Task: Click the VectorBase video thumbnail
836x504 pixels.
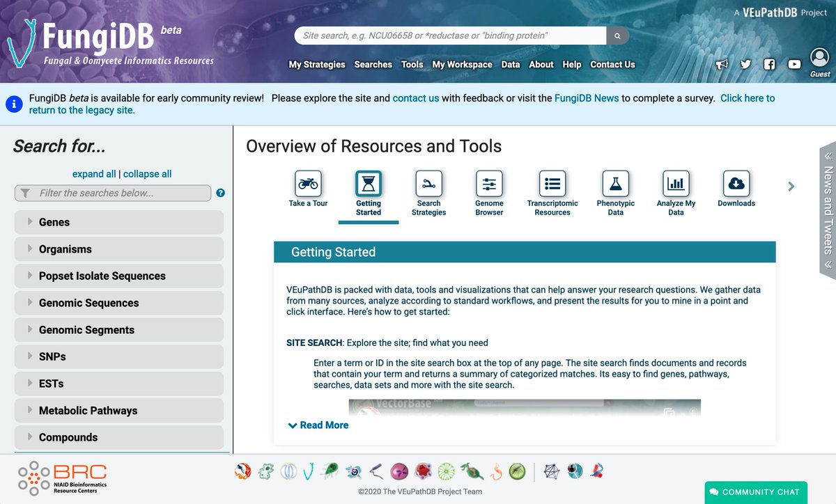Action: [525, 407]
